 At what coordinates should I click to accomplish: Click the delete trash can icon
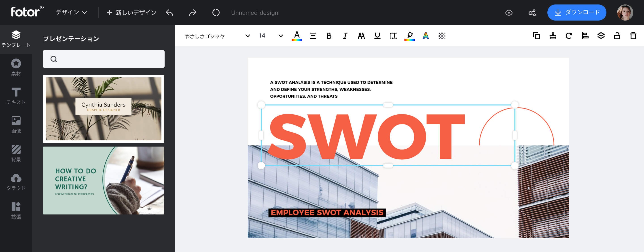point(633,36)
